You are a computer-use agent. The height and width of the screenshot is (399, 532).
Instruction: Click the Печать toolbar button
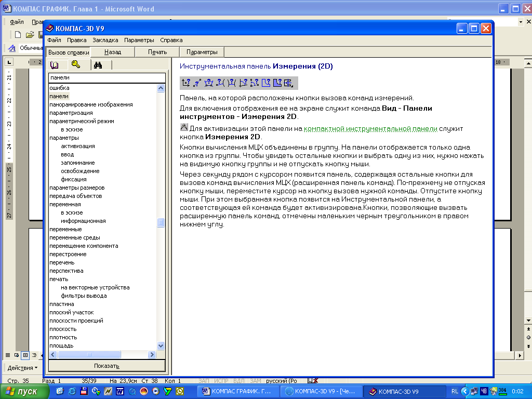point(157,52)
